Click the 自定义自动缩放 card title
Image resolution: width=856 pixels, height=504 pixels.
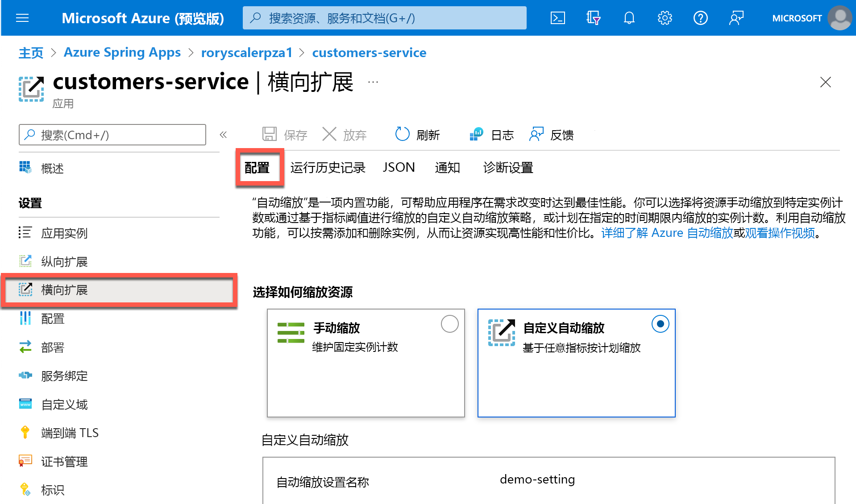pos(564,328)
